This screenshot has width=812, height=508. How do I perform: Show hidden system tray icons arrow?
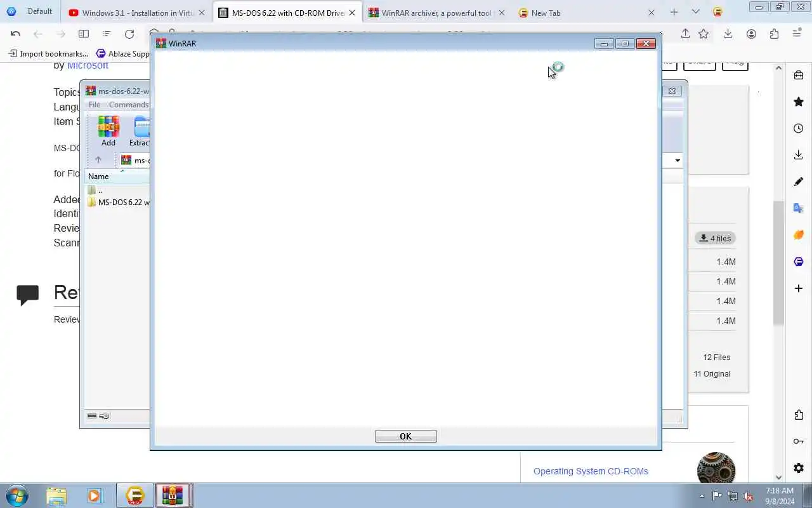pos(702,496)
